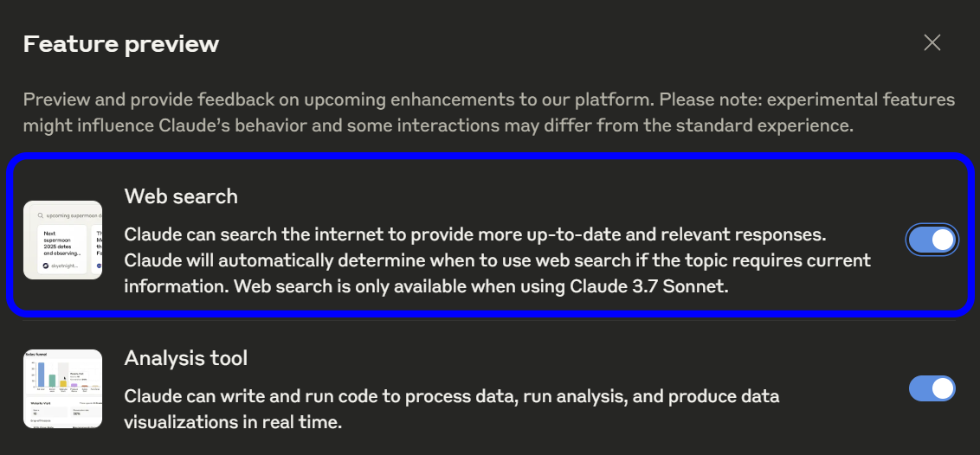Close the Feature preview dialog

pyautogui.click(x=932, y=42)
